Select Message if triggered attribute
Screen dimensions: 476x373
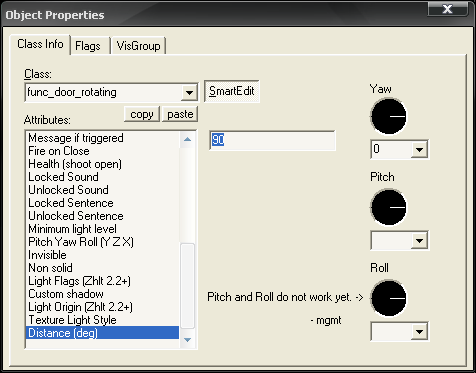102,138
